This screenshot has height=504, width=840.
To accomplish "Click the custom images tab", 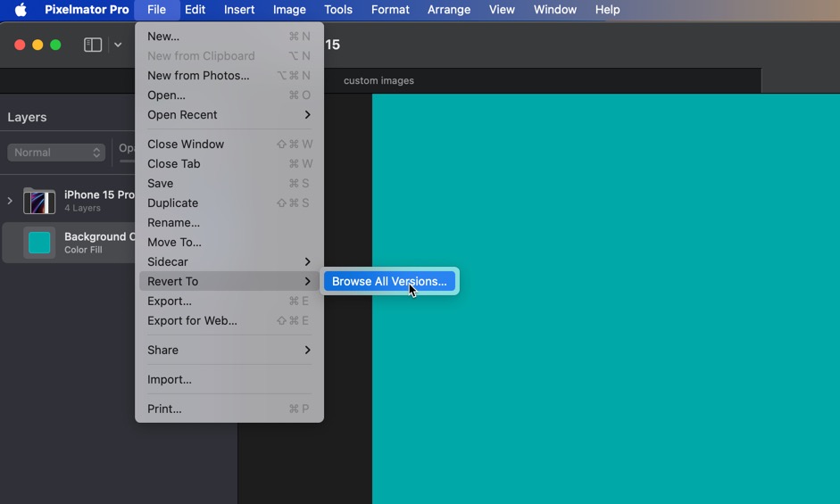I will click(378, 81).
